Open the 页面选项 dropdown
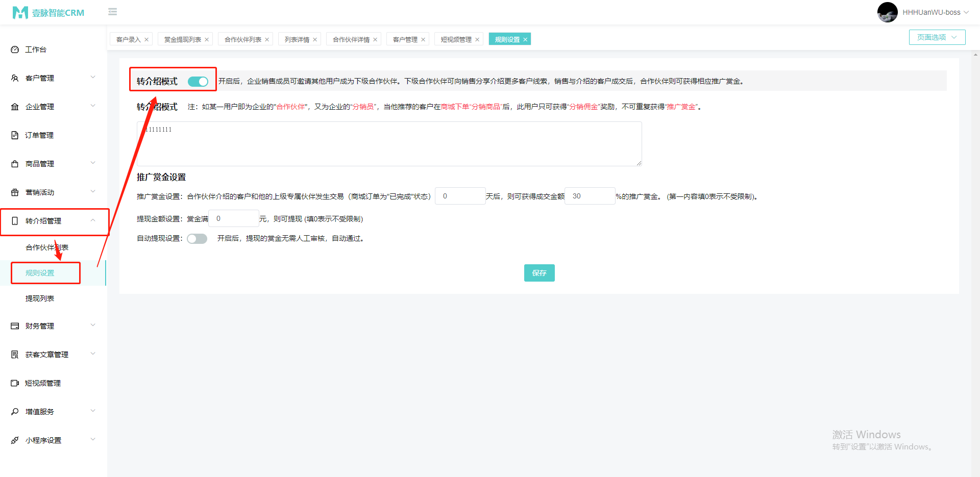The image size is (980, 477). tap(937, 37)
